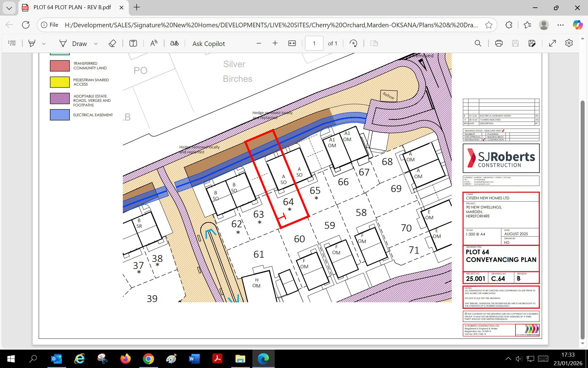This screenshot has height=368, width=588.
Task: Search within the PDF document
Action: click(x=478, y=43)
